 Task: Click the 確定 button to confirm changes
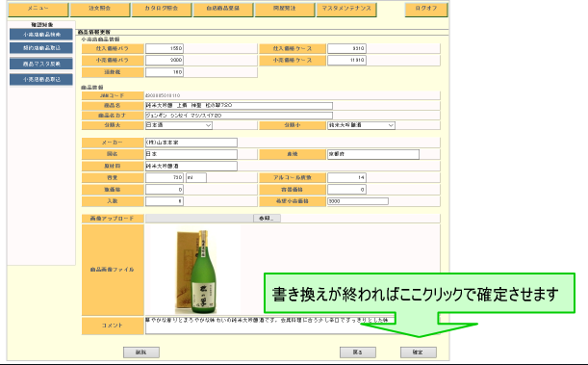[418, 352]
